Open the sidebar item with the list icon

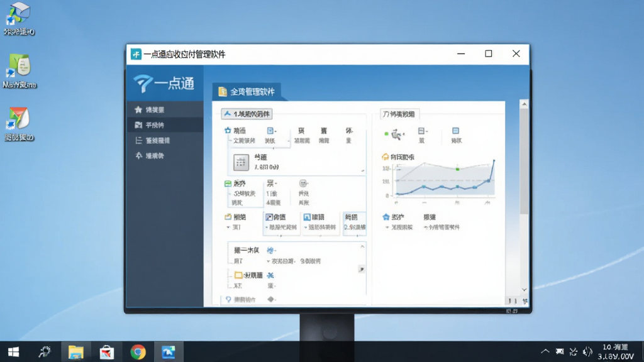(x=165, y=140)
